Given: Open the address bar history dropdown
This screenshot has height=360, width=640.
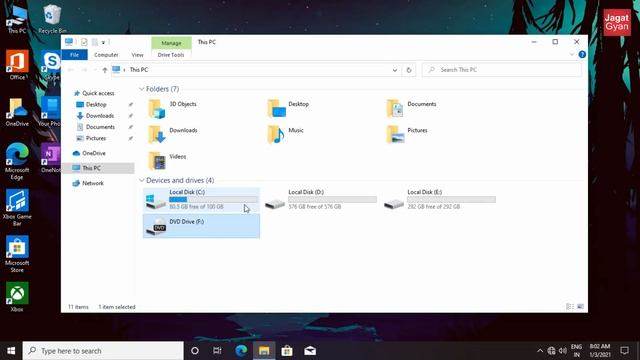Looking at the screenshot, I should [395, 70].
